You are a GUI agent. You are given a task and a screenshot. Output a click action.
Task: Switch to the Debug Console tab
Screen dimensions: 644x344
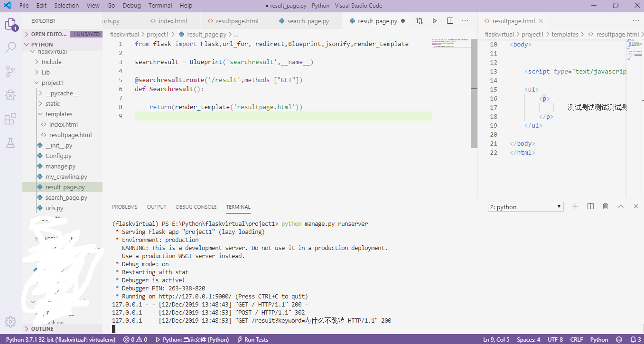point(196,207)
